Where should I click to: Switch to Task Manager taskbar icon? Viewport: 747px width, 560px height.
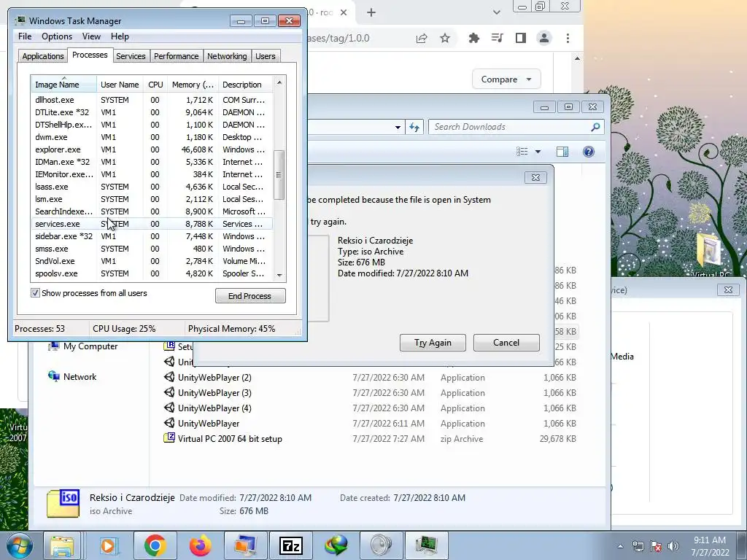tap(426, 545)
